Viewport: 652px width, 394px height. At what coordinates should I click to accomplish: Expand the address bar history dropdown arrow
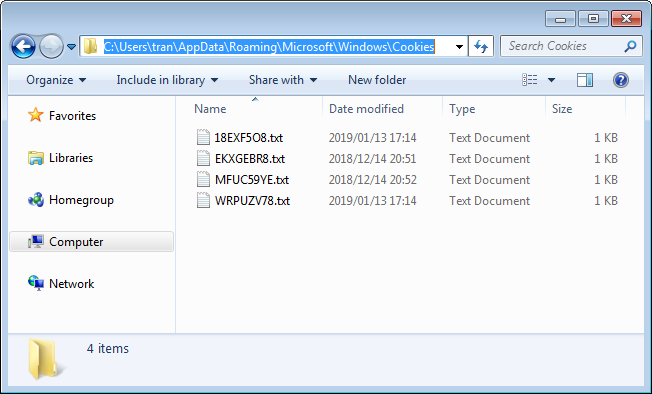[x=459, y=47]
